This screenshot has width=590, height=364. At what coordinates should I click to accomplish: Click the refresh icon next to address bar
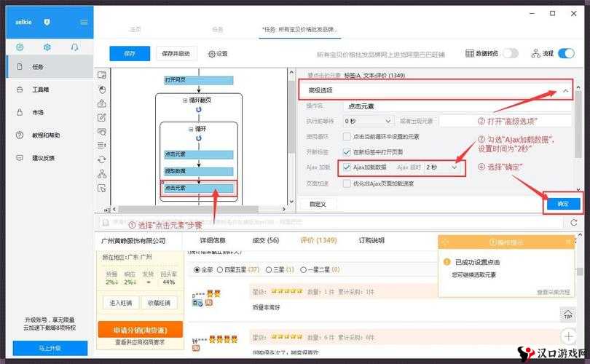(574, 223)
